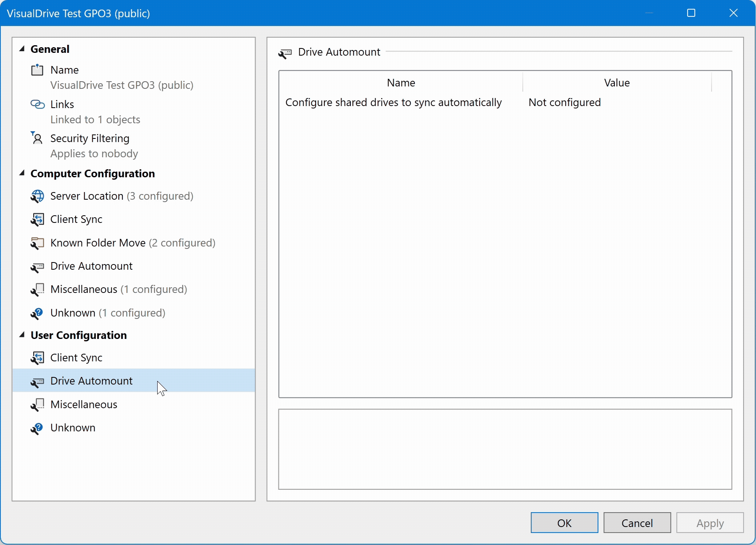Click the Security Filtering user icon
This screenshot has width=756, height=545.
pos(37,138)
